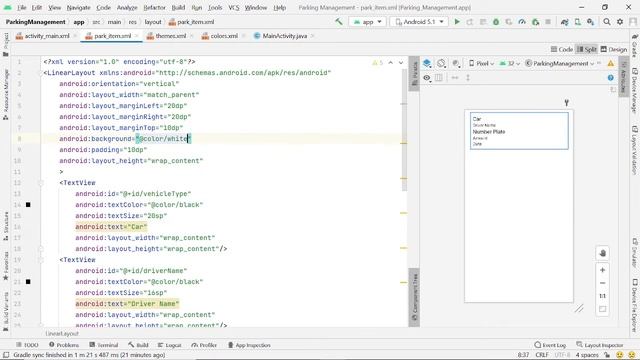Click the preview warning triangle icon
The height and width of the screenshot is (360, 640).
(611, 63)
